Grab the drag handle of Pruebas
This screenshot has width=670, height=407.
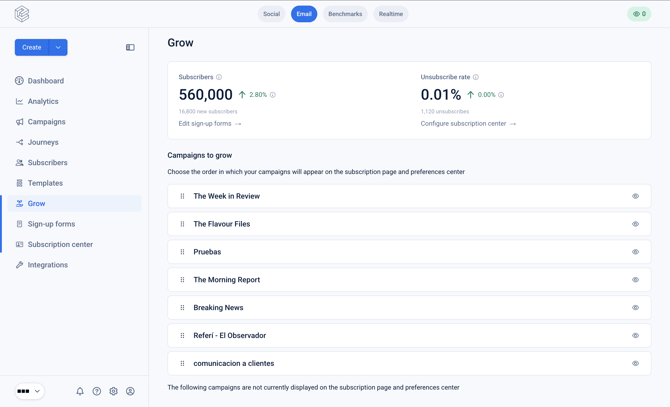pyautogui.click(x=182, y=252)
